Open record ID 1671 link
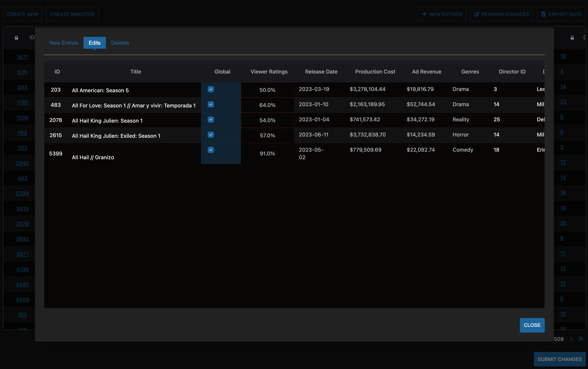Viewport: 588px width, 369px height. 22,57
